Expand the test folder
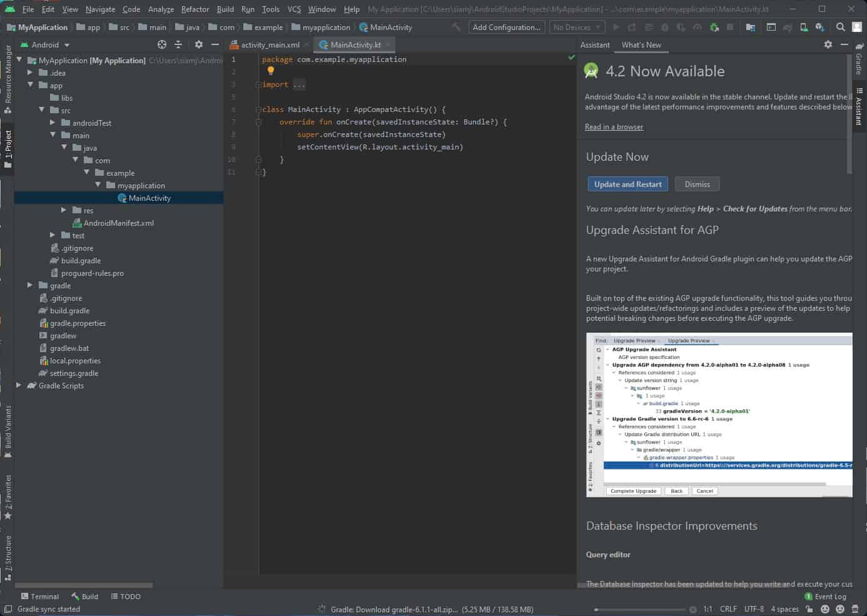Image resolution: width=867 pixels, height=616 pixels. click(53, 235)
